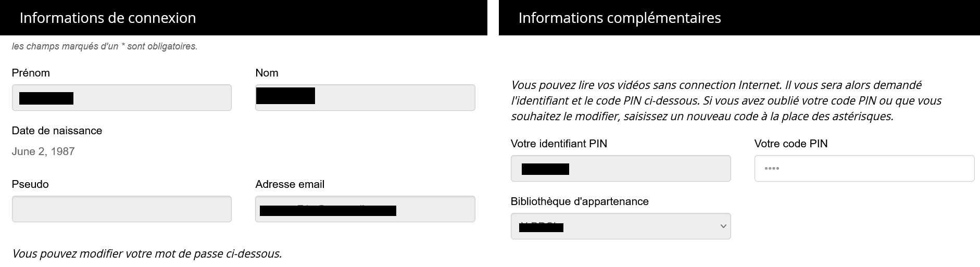The width and height of the screenshot is (980, 267).
Task: Focus the Votre code PIN field
Action: click(864, 169)
